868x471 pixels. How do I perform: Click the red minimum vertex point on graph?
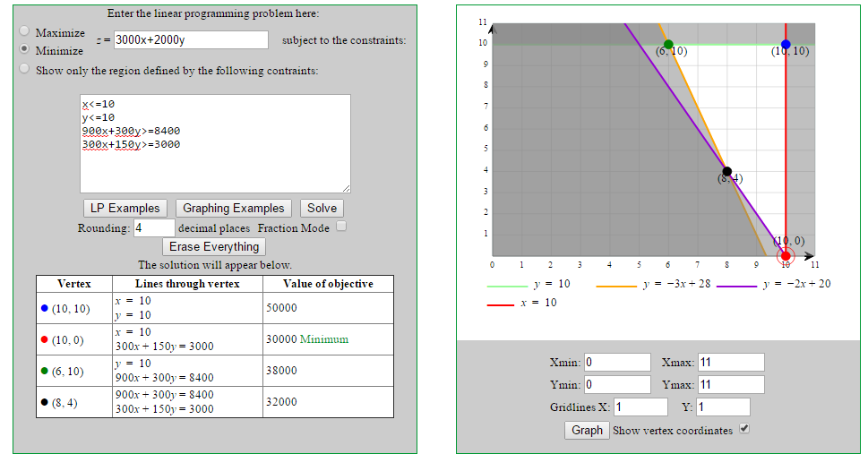click(x=786, y=256)
